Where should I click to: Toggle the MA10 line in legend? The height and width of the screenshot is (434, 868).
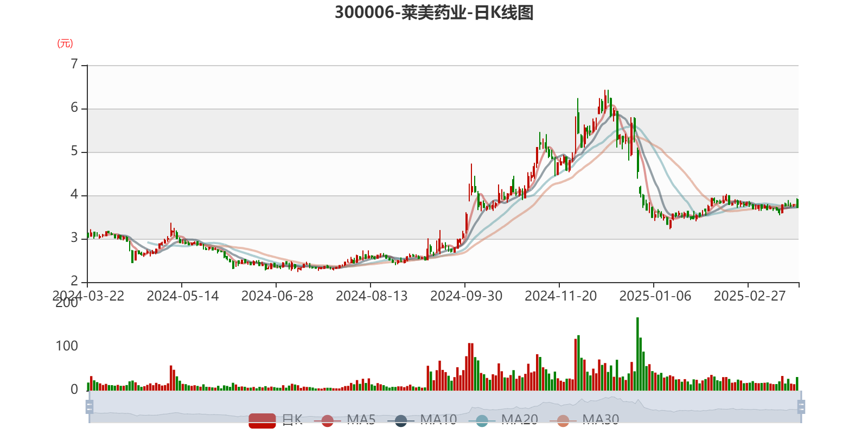(422, 420)
